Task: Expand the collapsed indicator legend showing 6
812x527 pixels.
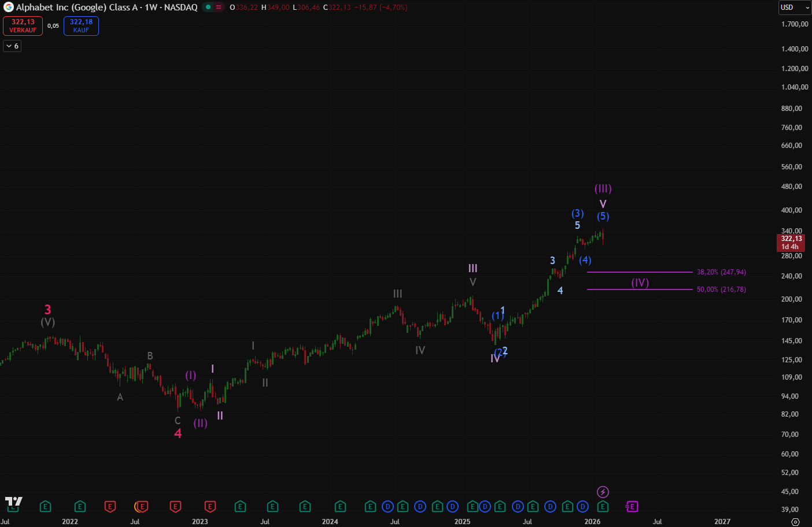Action: click(12, 46)
